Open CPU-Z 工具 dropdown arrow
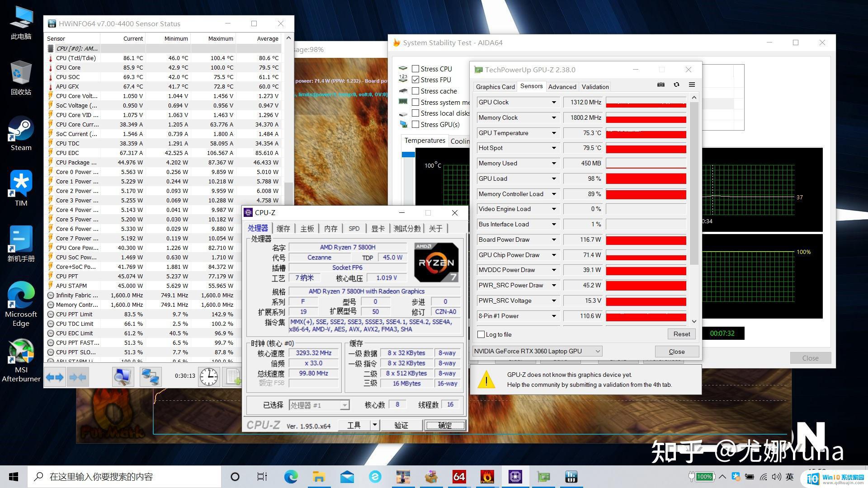 click(x=374, y=425)
